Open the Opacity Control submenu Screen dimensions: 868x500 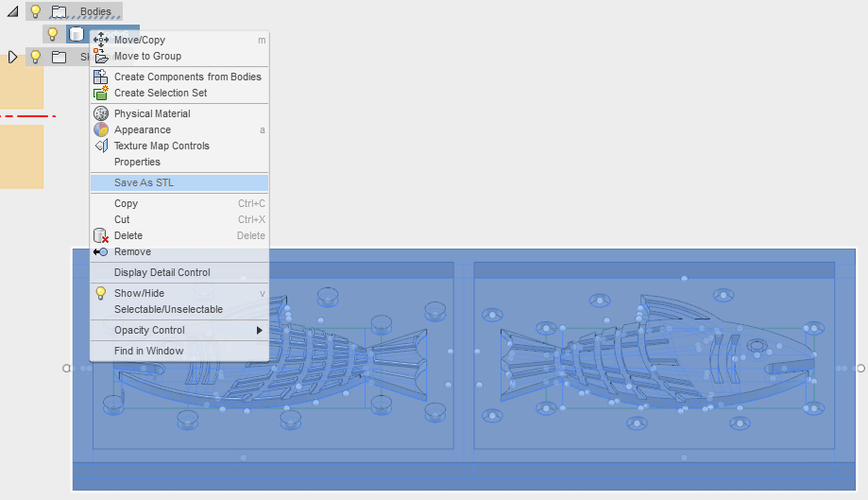click(x=179, y=330)
